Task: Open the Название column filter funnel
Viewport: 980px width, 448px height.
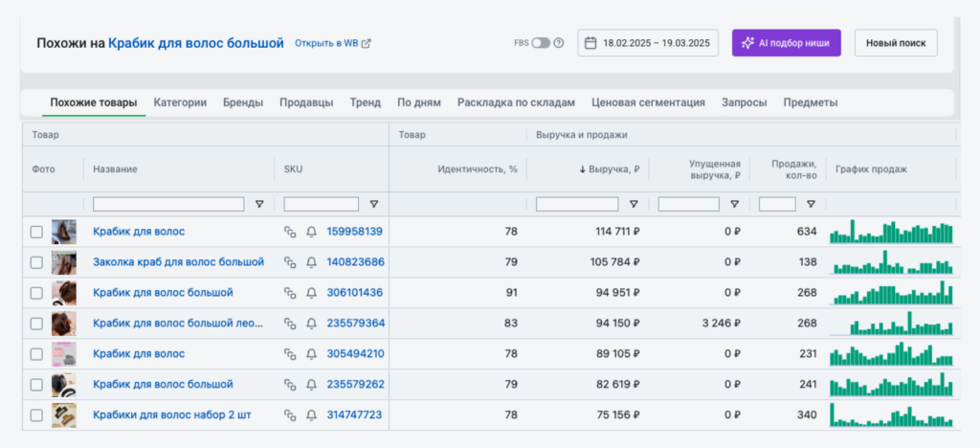Action: 259,204
